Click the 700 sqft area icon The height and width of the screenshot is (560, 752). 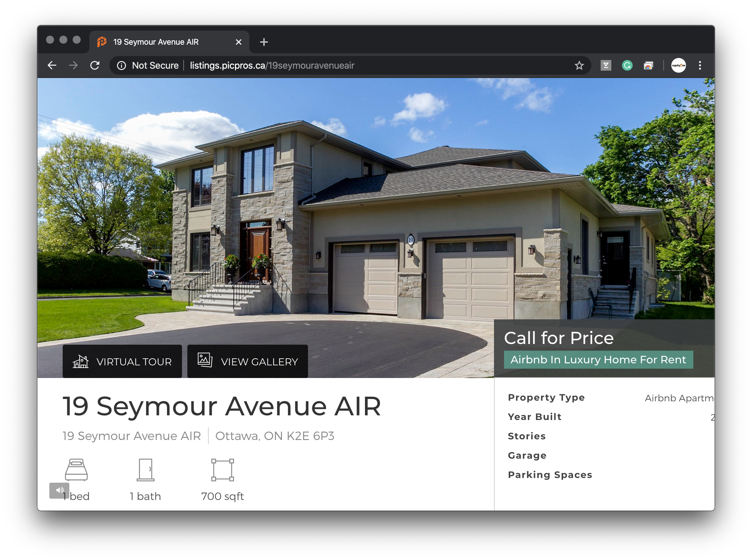[222, 470]
